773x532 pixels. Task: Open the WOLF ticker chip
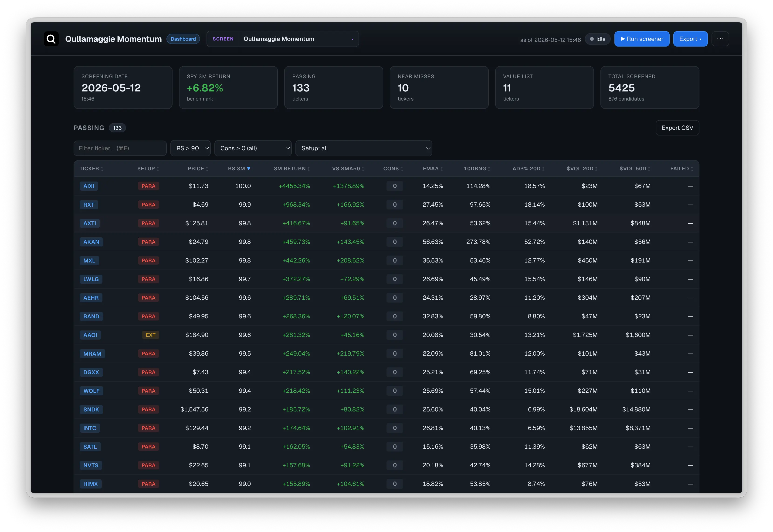coord(91,391)
